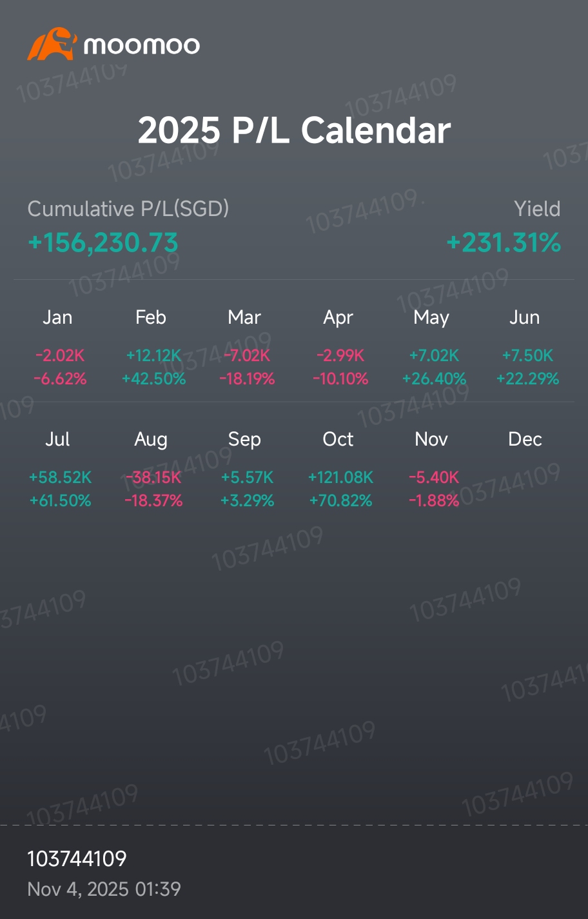Select the Apr month showing -2.99K
Viewport: 588px width, 919px height.
tap(340, 347)
